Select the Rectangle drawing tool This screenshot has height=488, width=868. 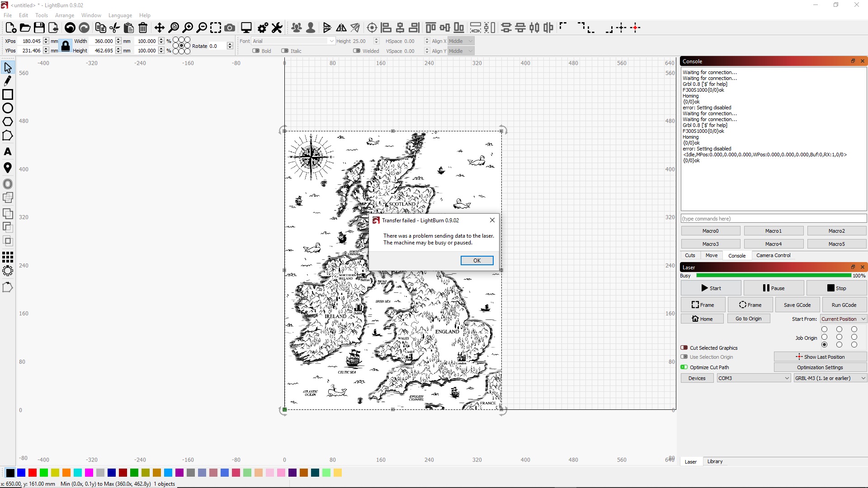pos(8,94)
